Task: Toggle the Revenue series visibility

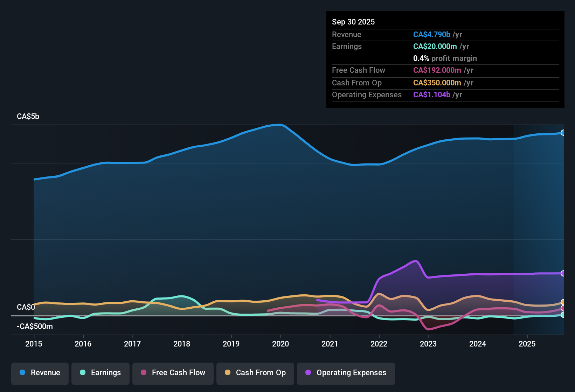Action: tap(40, 373)
